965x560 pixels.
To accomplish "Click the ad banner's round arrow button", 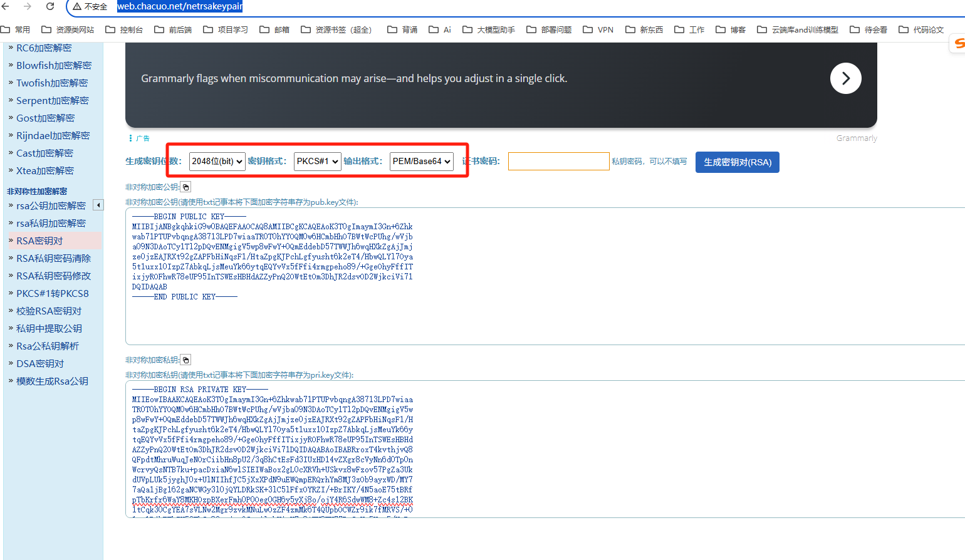I will tap(845, 78).
